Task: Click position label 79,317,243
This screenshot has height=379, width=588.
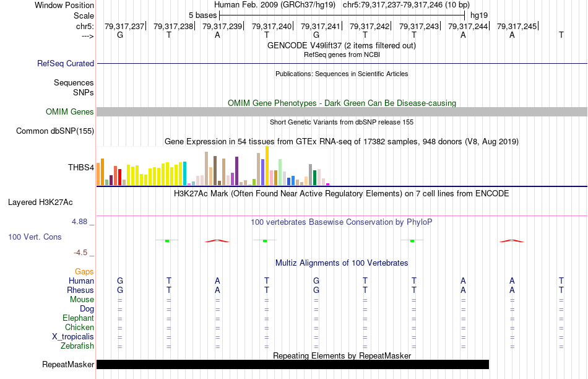Action: pos(418,26)
